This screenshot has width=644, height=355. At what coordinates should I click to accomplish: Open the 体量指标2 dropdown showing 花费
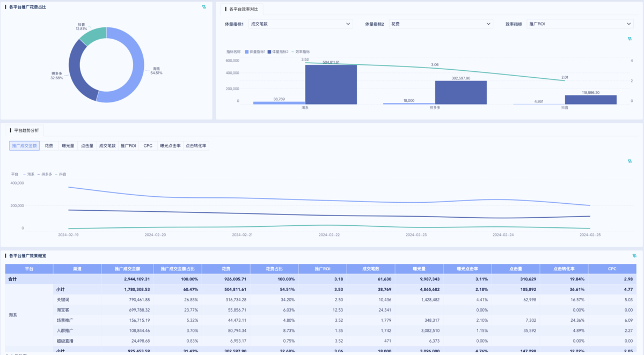pyautogui.click(x=441, y=24)
